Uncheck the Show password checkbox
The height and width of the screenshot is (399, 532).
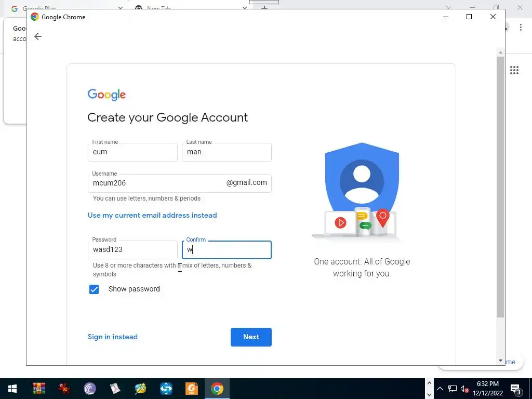[x=94, y=289]
